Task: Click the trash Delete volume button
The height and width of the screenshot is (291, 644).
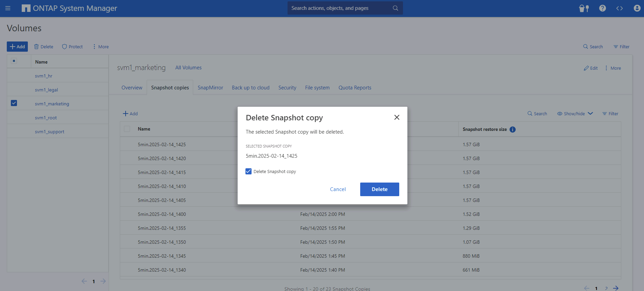Action: tap(44, 47)
